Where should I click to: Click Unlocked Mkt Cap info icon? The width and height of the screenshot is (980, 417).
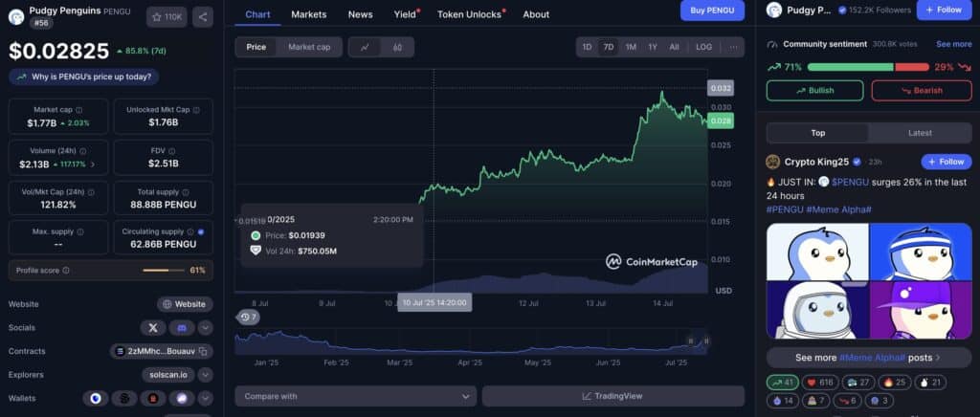(x=196, y=110)
